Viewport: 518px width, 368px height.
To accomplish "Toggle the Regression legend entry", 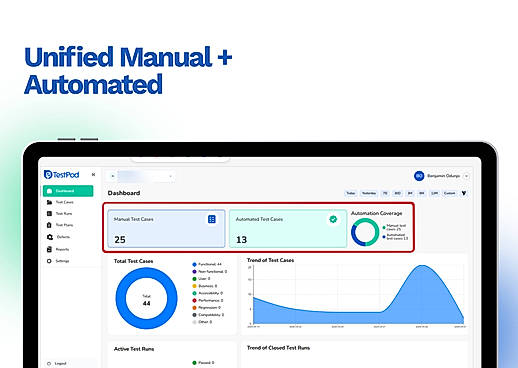I will coord(206,308).
